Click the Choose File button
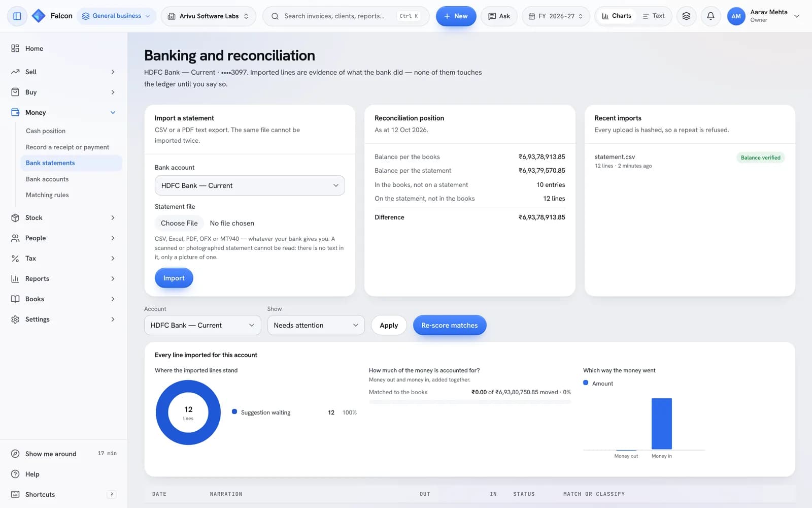This screenshot has width=812, height=508. click(179, 223)
